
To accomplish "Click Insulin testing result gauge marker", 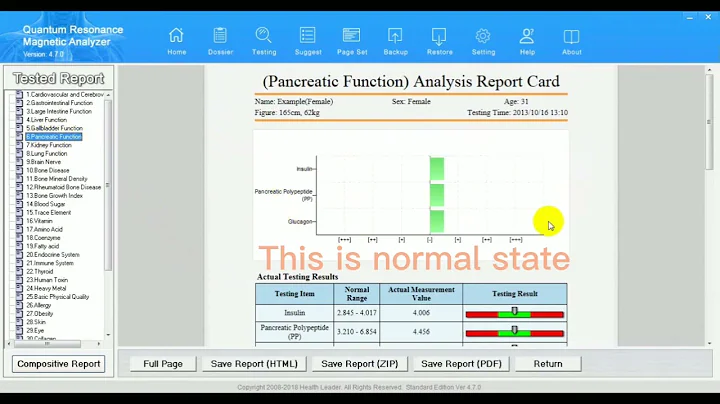I will pyautogui.click(x=515, y=311).
